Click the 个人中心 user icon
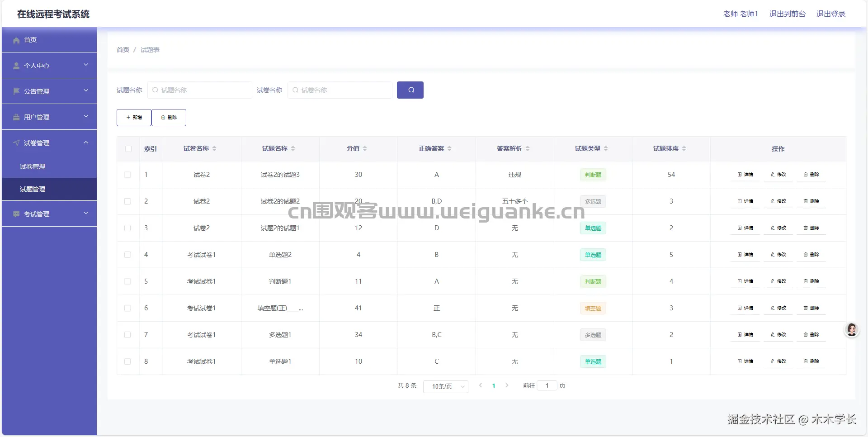The image size is (868, 437). pos(16,66)
